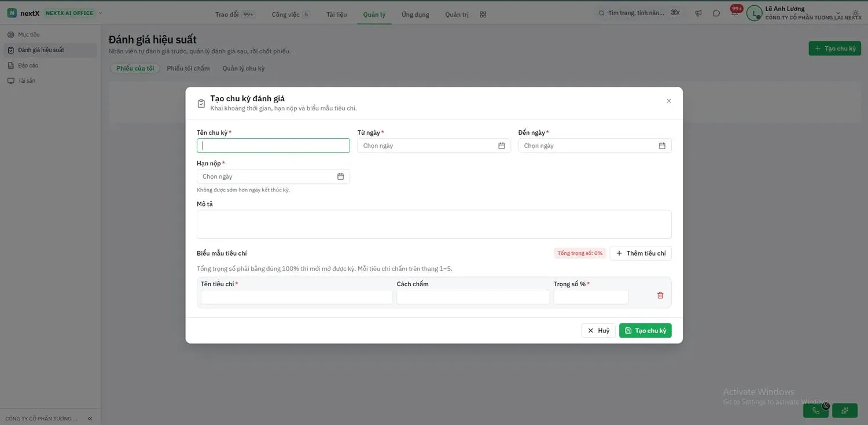This screenshot has height=425, width=868.
Task: Click the Tìm trang, tính năng search box
Action: [639, 13]
